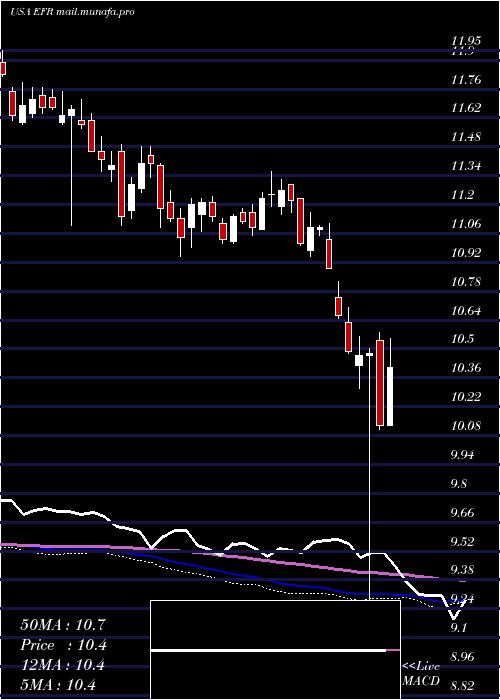The height and width of the screenshot is (700, 500).
Task: Click the 10.5 price axis label
Action: 463,339
